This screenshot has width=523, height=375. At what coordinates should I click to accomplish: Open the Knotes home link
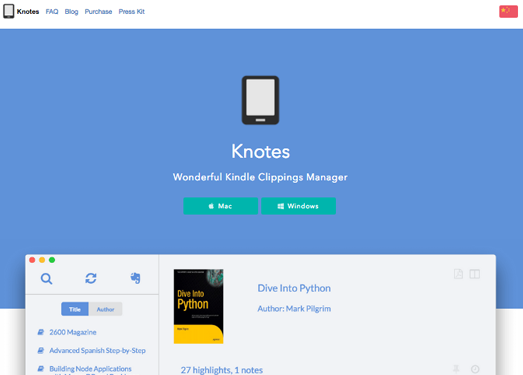(28, 12)
